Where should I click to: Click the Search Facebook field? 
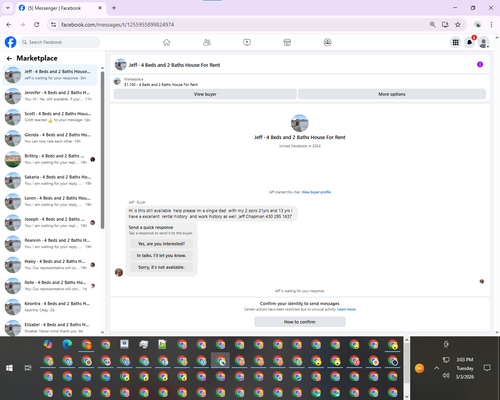point(60,42)
